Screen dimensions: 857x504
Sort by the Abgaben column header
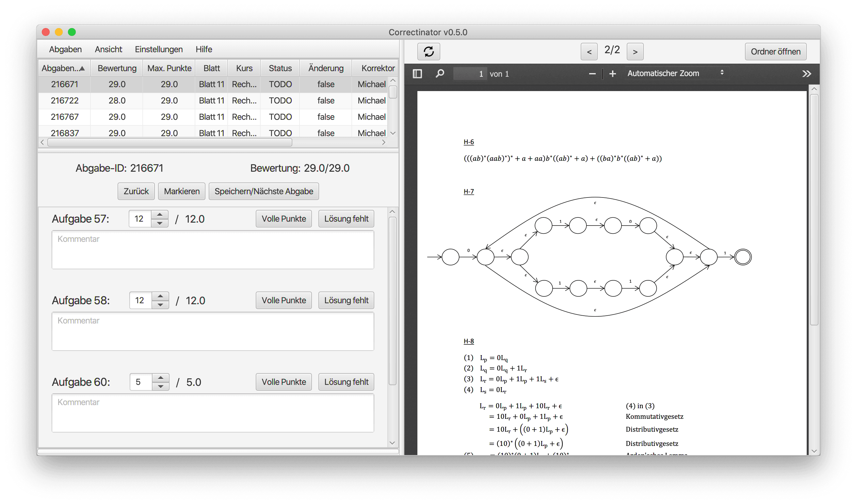pos(64,68)
